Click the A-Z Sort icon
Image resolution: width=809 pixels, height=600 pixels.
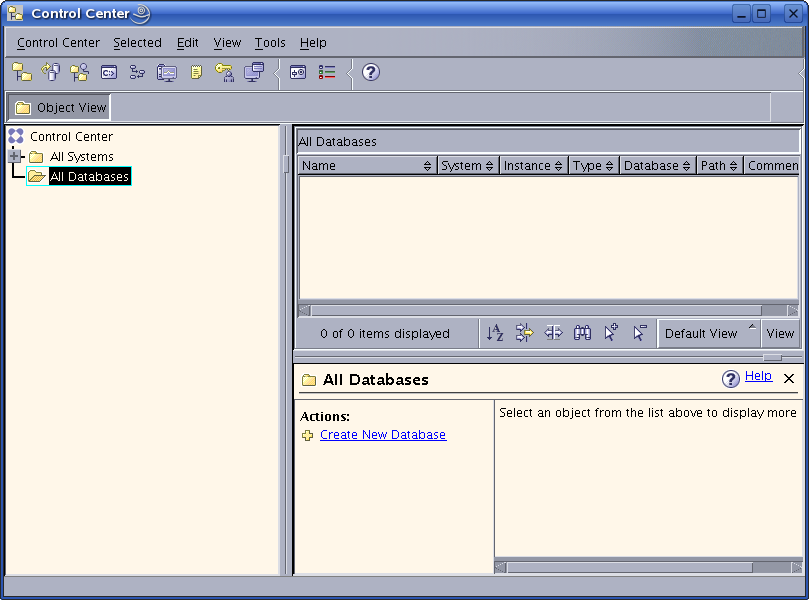pos(495,333)
